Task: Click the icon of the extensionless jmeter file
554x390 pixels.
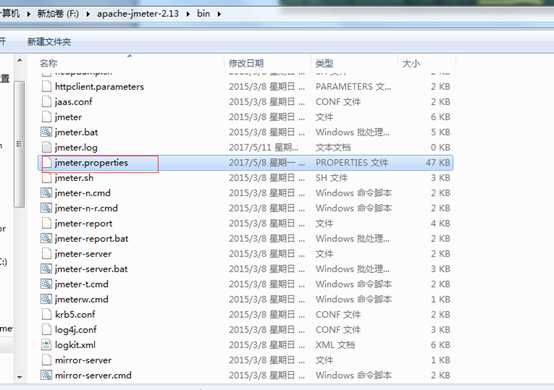Action: 46,117
